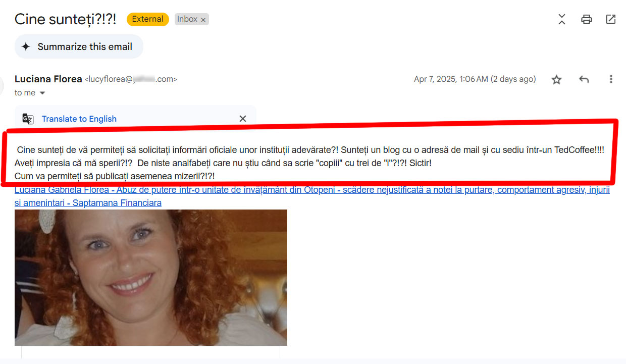Open the attached woman's photo thumbnail
This screenshot has width=626, height=364.
[151, 278]
